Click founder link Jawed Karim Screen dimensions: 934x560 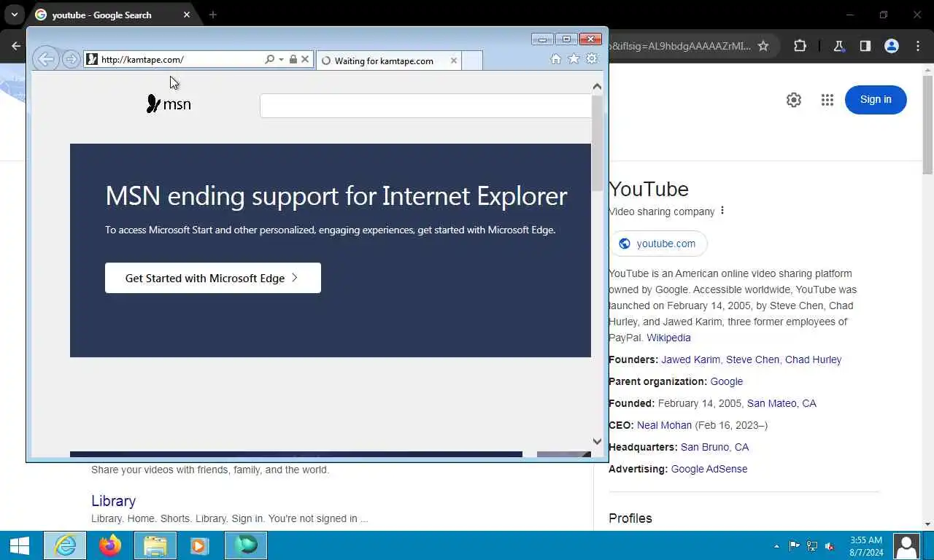coord(691,359)
